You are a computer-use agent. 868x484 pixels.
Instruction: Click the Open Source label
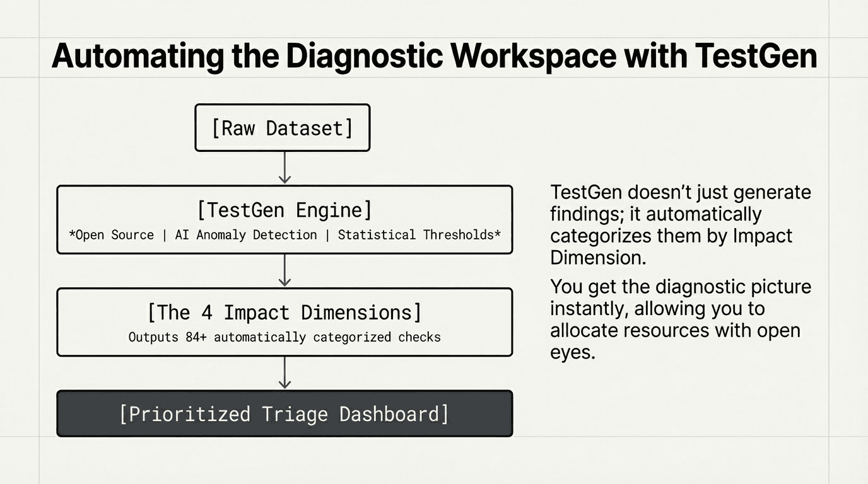click(x=113, y=235)
